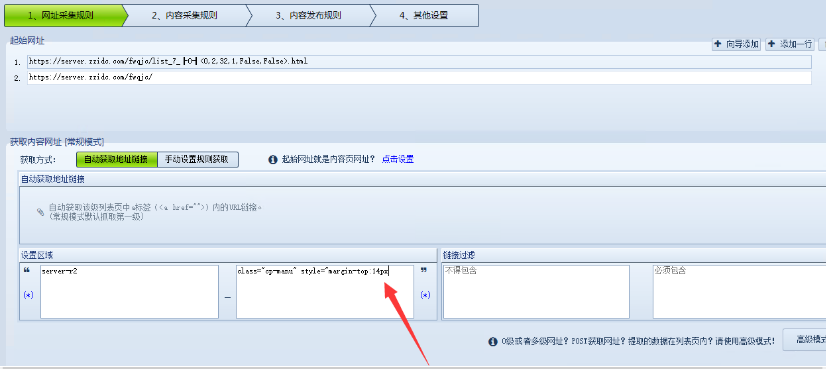
Task: Focus region end box with class="sp-menu"
Action: (x=324, y=292)
